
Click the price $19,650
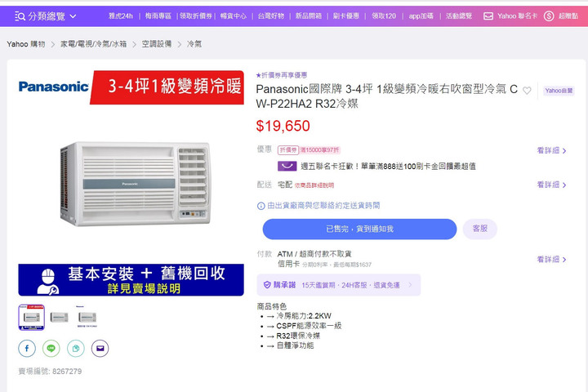point(283,126)
